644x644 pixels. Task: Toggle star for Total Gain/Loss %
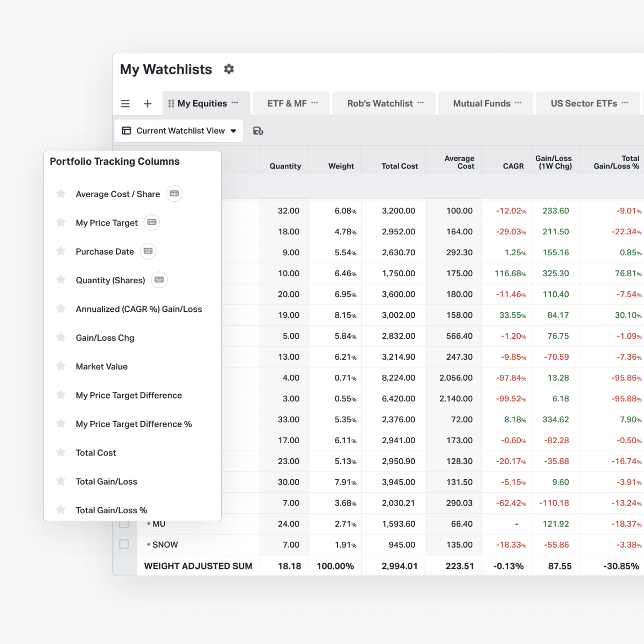61,509
